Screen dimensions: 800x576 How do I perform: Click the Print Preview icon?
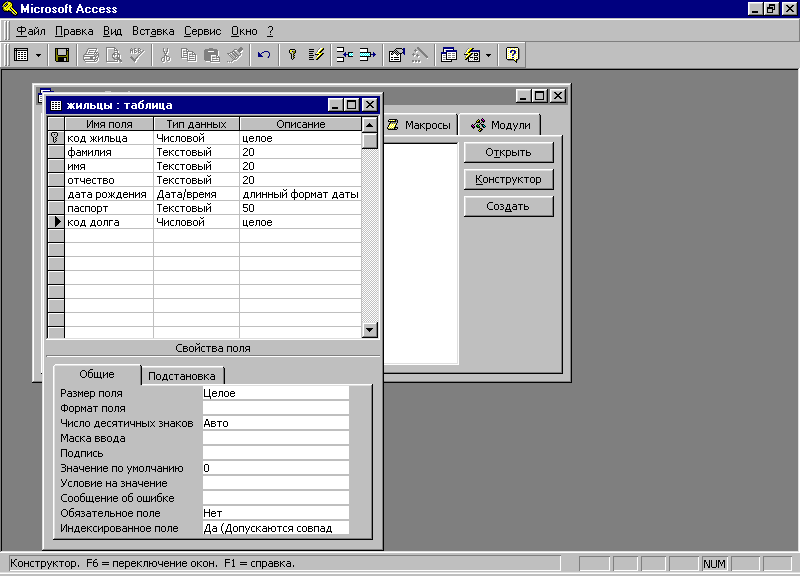coord(113,55)
